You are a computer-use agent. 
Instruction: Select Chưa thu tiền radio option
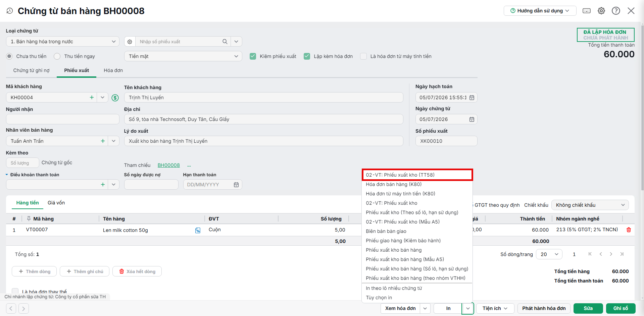point(9,56)
